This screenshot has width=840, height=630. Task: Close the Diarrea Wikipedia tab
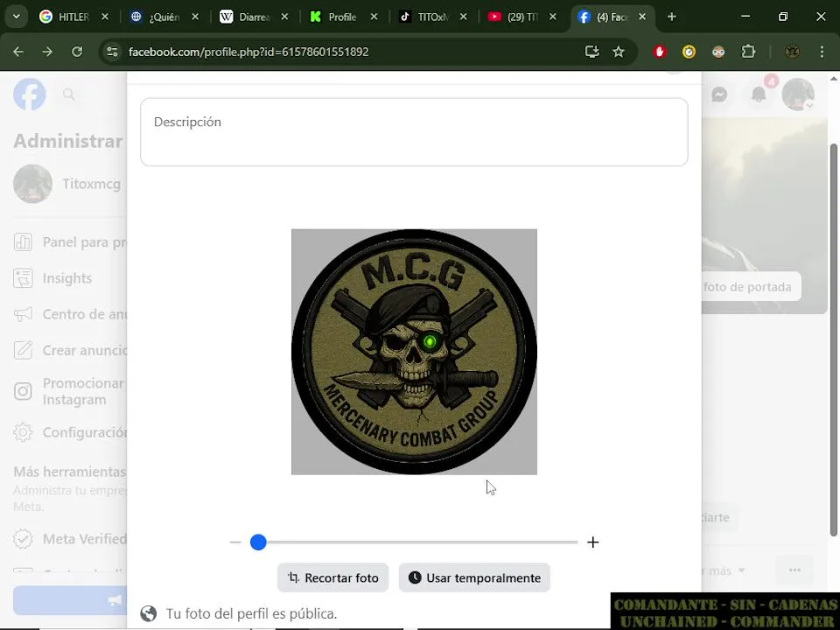click(284, 17)
